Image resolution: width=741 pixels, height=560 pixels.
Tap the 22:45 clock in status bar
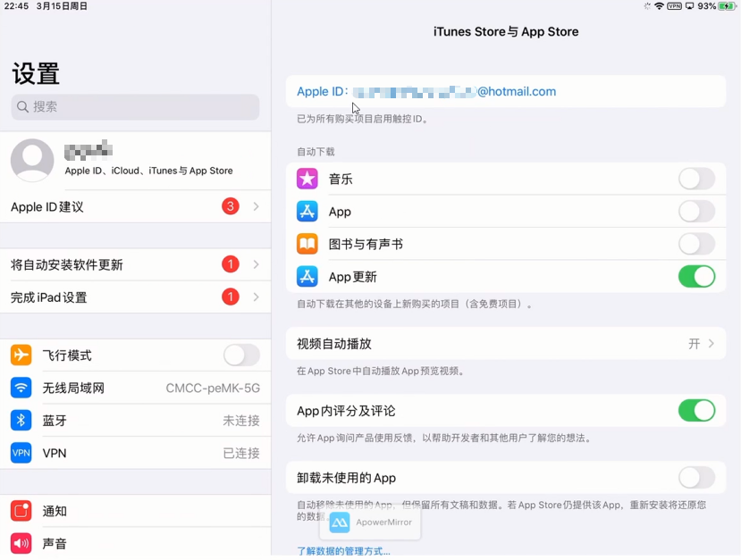click(x=17, y=6)
